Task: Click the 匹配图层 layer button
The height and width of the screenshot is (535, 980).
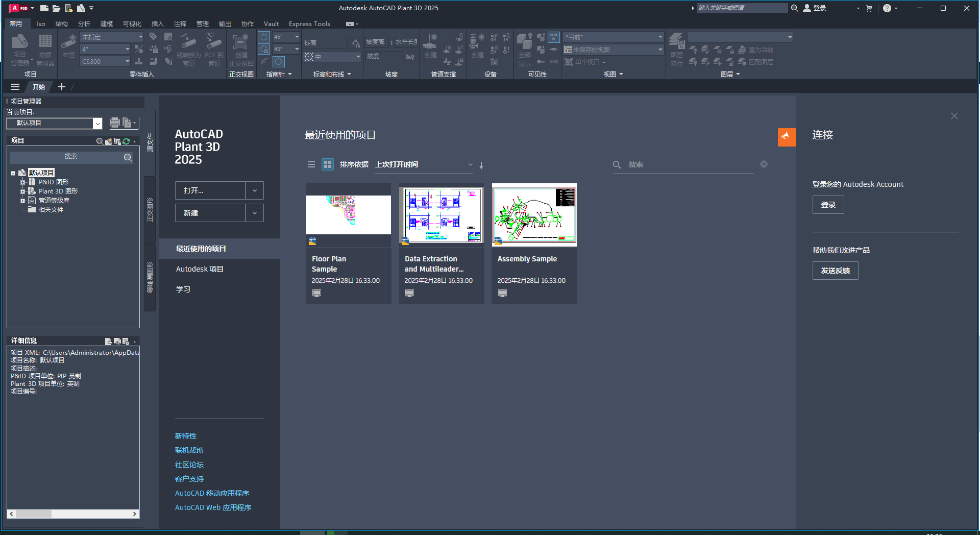Action: [x=756, y=62]
